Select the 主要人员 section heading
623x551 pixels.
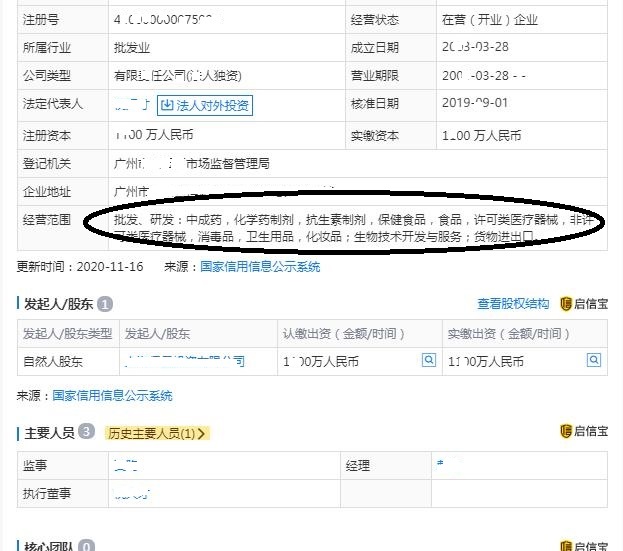[x=50, y=432]
